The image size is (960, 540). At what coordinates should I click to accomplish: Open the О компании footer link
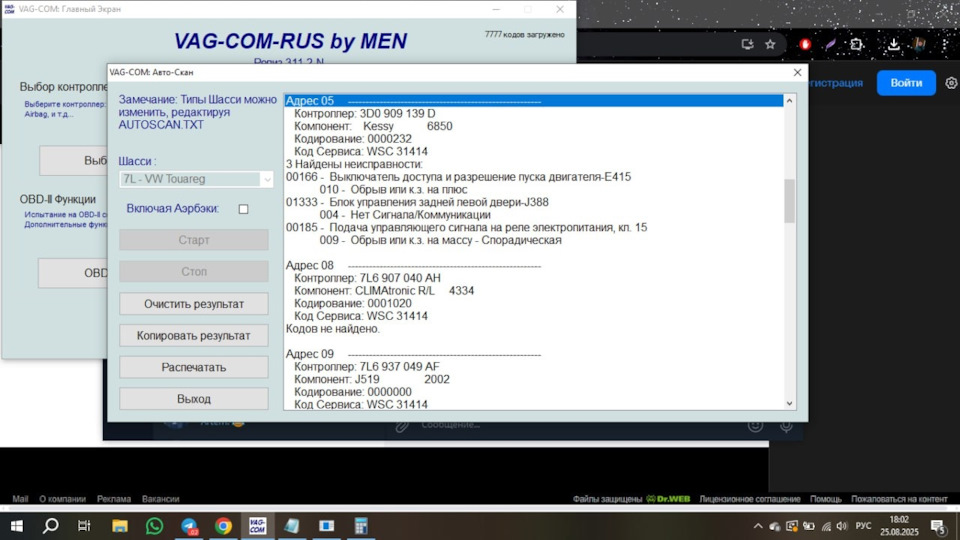(x=62, y=499)
